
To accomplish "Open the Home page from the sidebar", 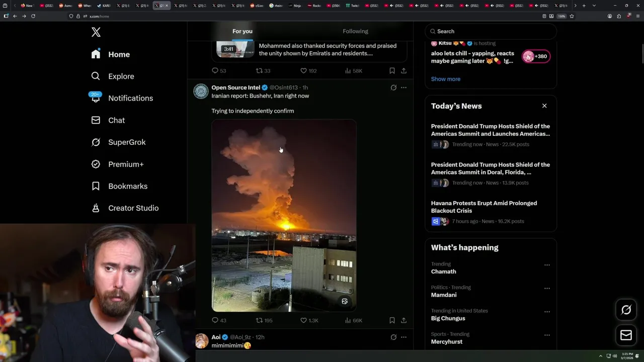I will tap(111, 54).
